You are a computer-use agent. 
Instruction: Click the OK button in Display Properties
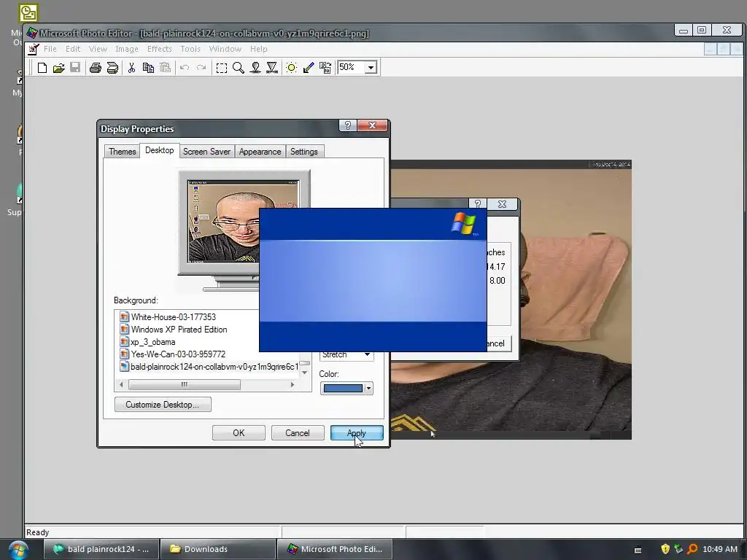click(239, 433)
